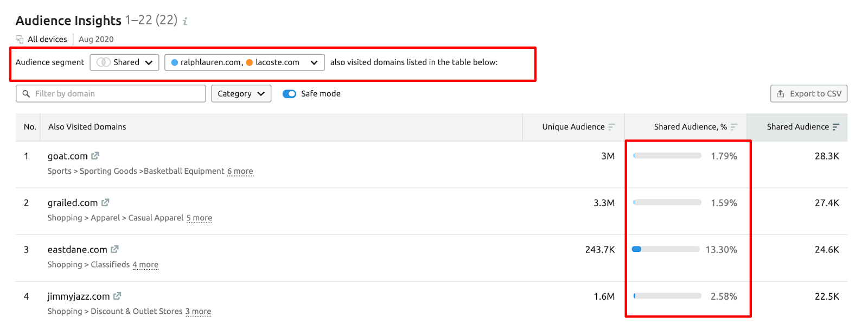Click the 27.4K shared audience value
This screenshot has height=323, width=868.
pyautogui.click(x=827, y=203)
